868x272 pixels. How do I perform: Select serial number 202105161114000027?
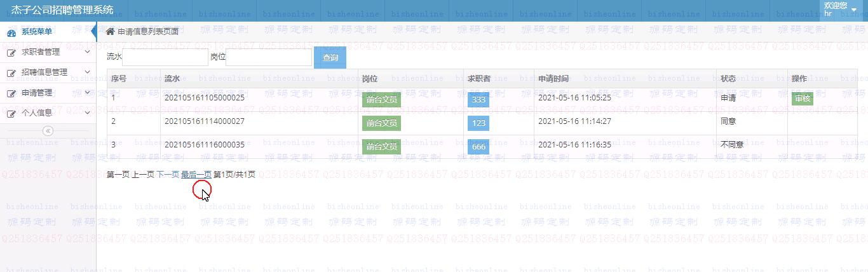point(205,121)
